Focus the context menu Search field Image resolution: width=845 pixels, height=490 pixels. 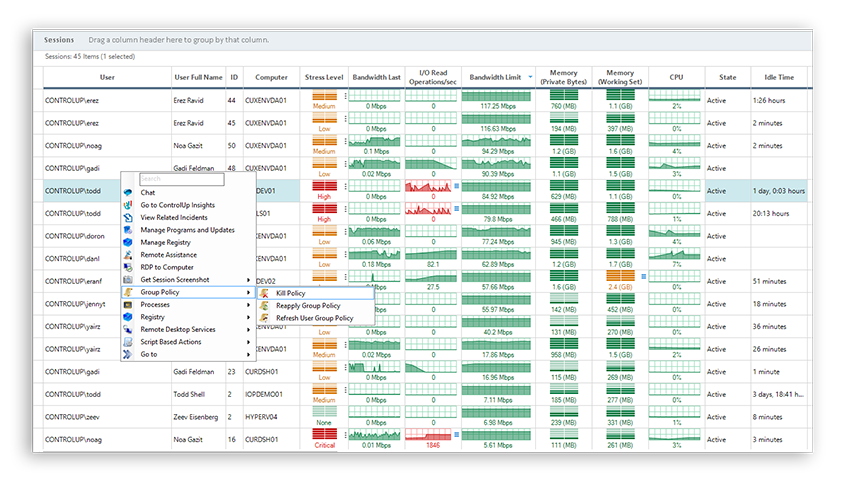(182, 179)
